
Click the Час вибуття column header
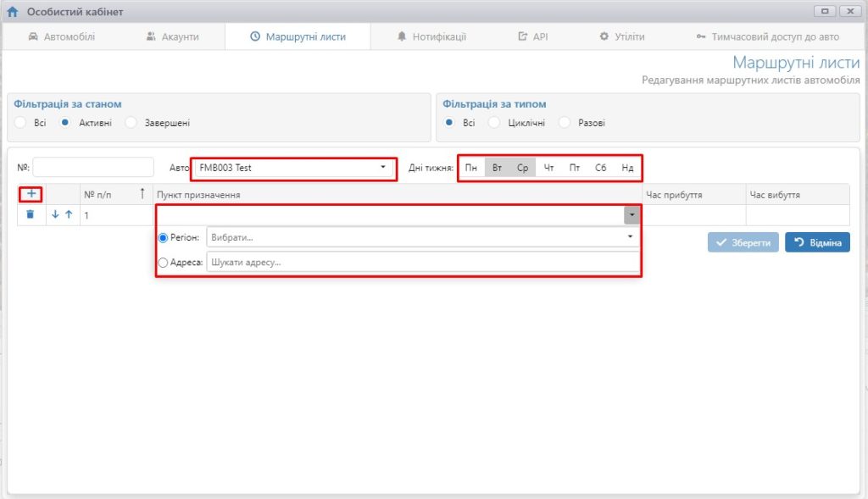[x=798, y=195]
